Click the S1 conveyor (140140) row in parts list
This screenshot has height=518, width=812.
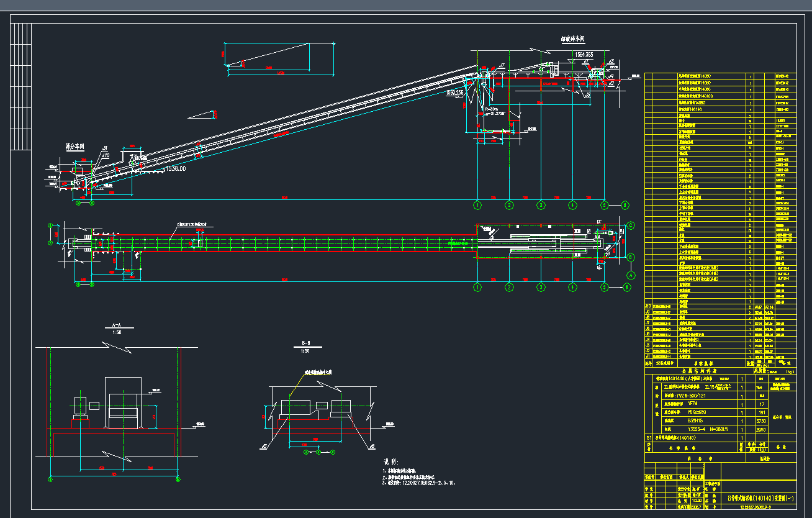click(x=677, y=437)
